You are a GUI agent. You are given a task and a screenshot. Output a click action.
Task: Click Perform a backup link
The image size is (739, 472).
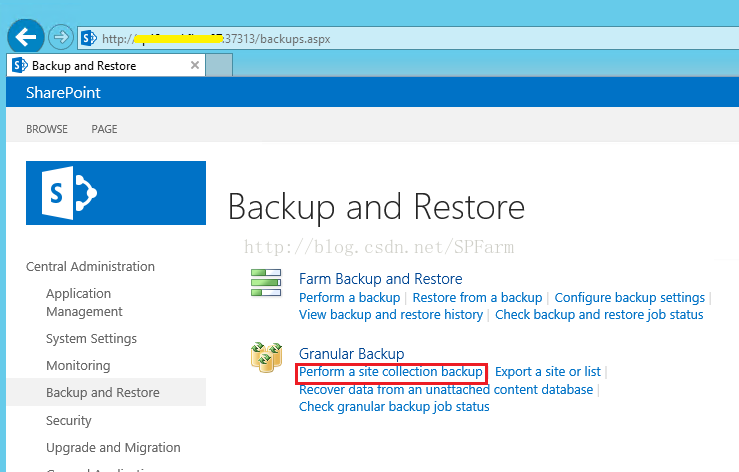click(350, 298)
